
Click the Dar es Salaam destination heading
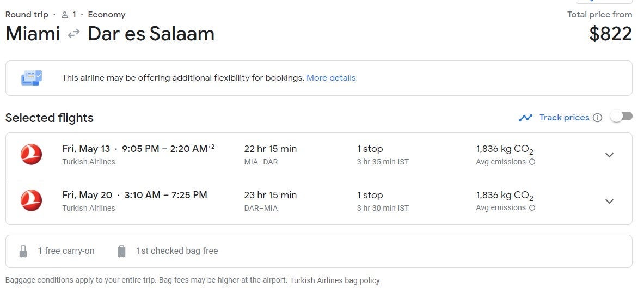pyautogui.click(x=151, y=34)
